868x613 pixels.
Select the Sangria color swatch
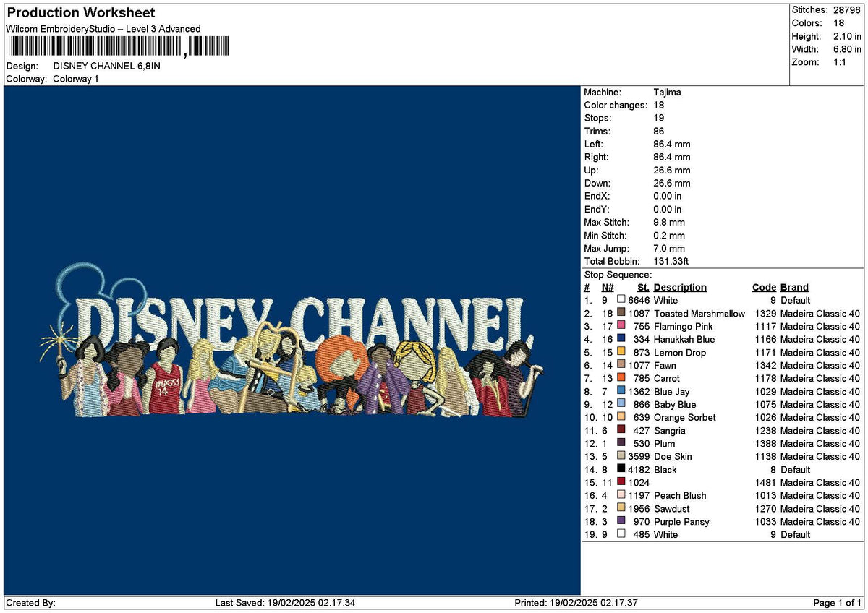pos(621,430)
